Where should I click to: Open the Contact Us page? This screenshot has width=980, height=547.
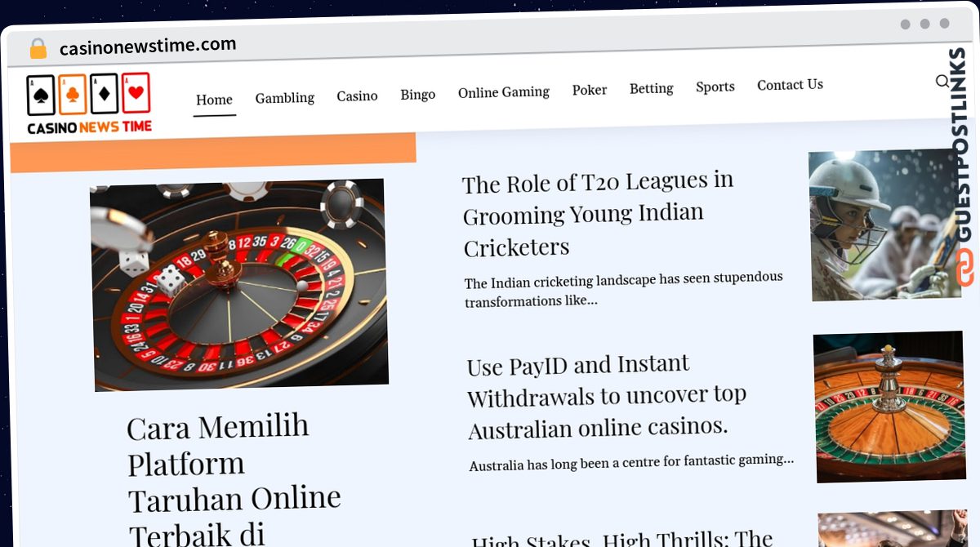pos(790,85)
